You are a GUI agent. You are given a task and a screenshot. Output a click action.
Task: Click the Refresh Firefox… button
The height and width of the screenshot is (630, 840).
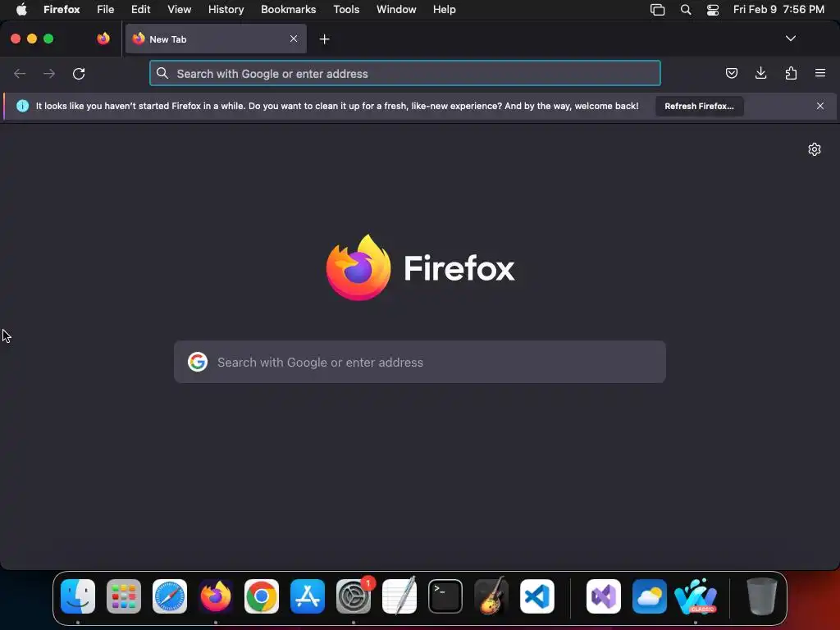click(699, 106)
